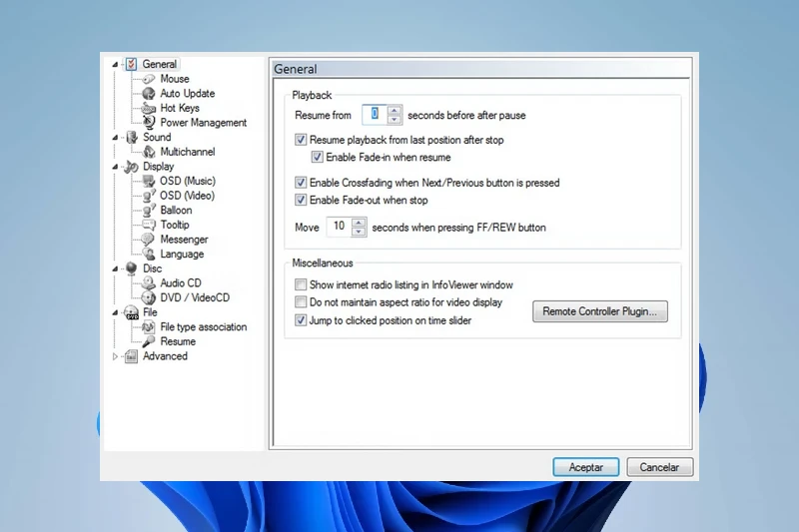Decrease Resume from seconds with down arrow

394,120
